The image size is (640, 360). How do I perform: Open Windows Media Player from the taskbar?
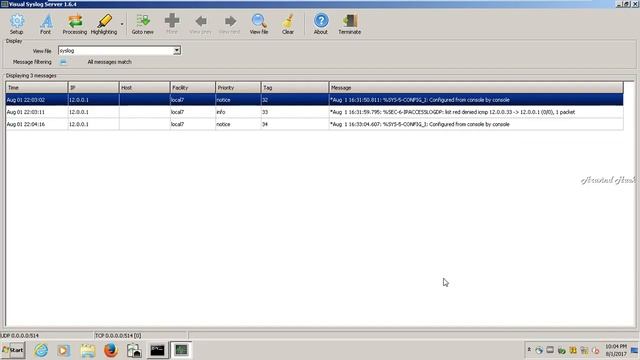pyautogui.click(x=64, y=350)
